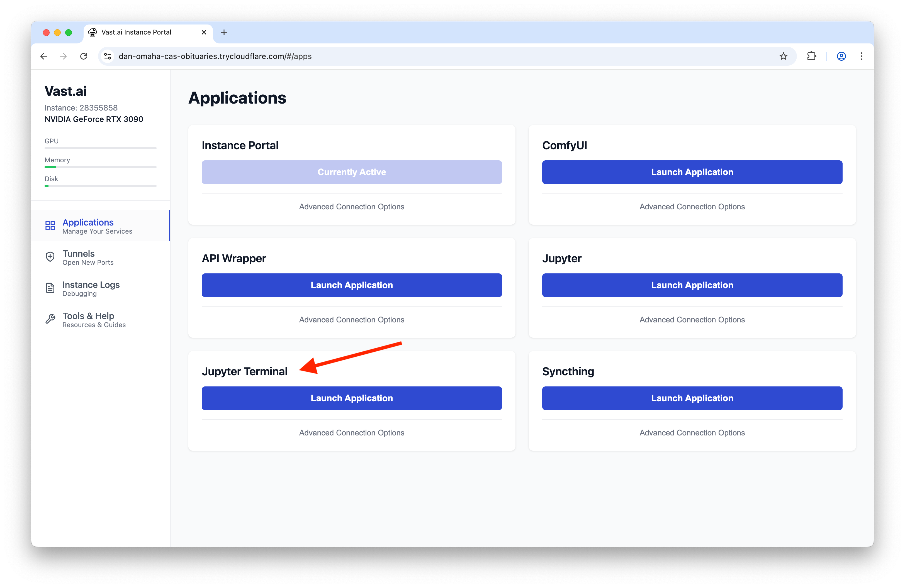
Task: Click the ComfyUI card title
Action: coord(565,146)
